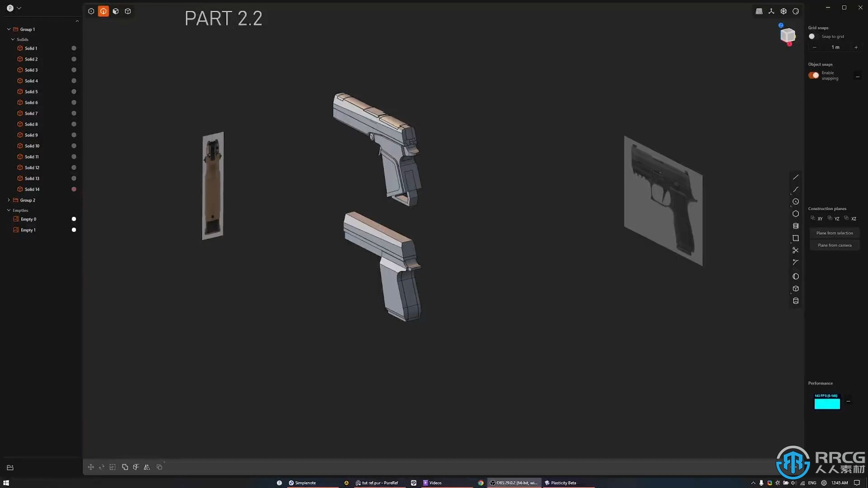This screenshot has width=868, height=488.
Task: Toggle visibility of Solid 14
Action: point(74,189)
